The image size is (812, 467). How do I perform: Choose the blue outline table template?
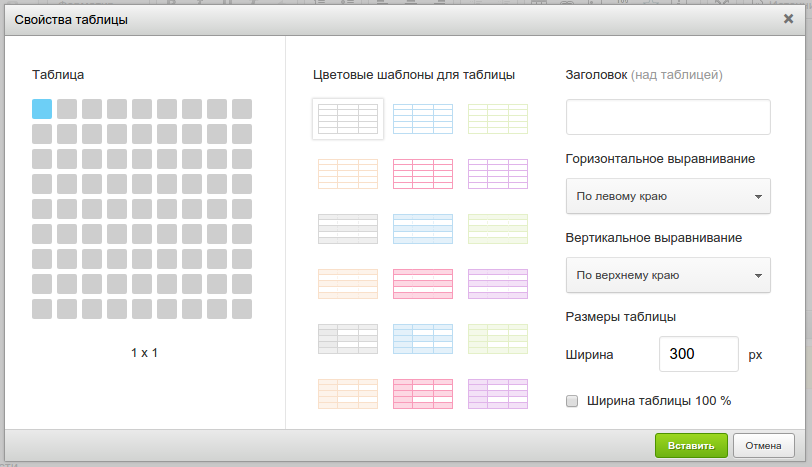point(423,119)
